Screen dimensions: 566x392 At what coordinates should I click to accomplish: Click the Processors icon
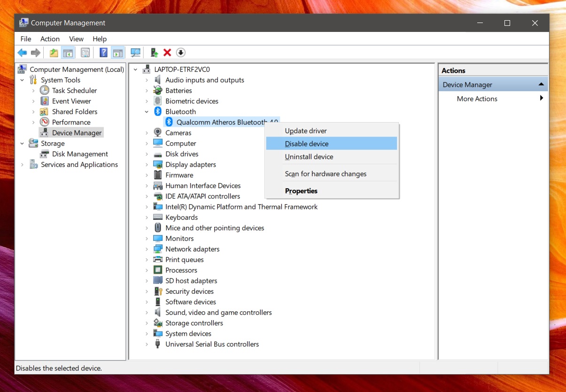[158, 270]
